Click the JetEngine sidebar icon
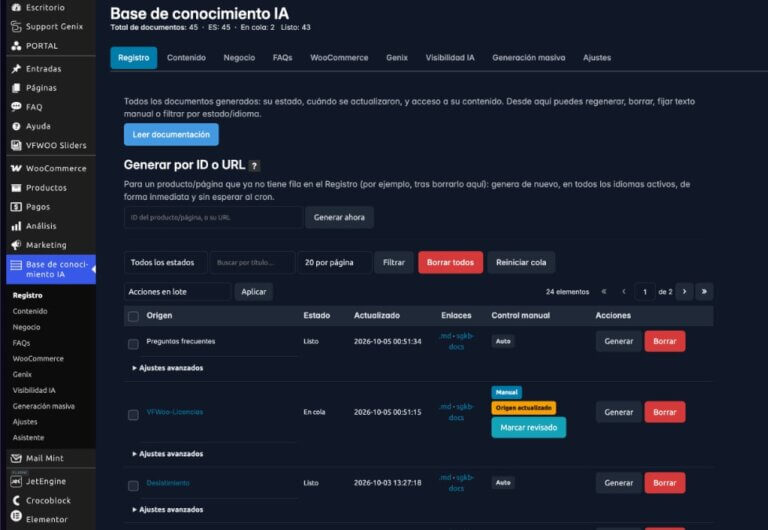This screenshot has width=768, height=530. coord(16,481)
